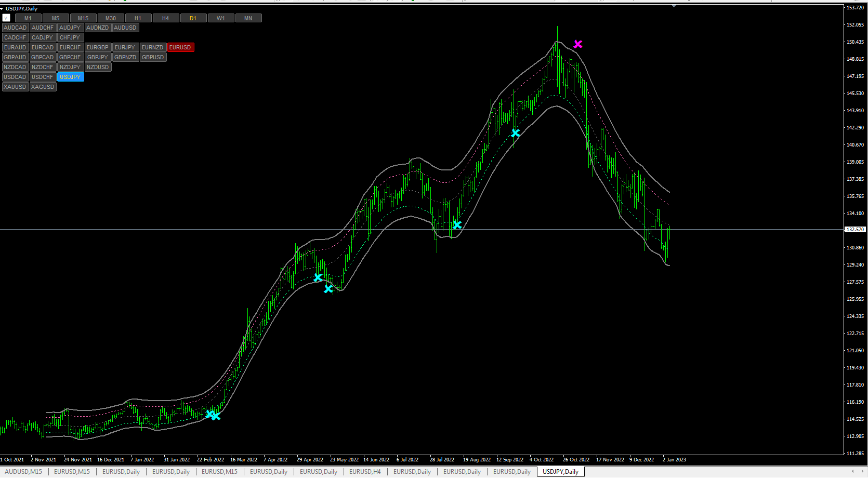
Task: Click the cyan X marker near September 2022
Action: [515, 133]
